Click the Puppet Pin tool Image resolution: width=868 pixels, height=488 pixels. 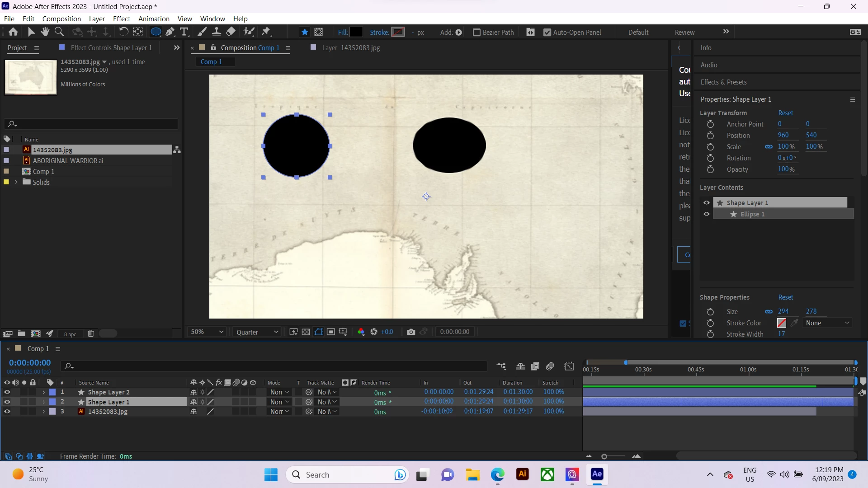click(x=266, y=32)
